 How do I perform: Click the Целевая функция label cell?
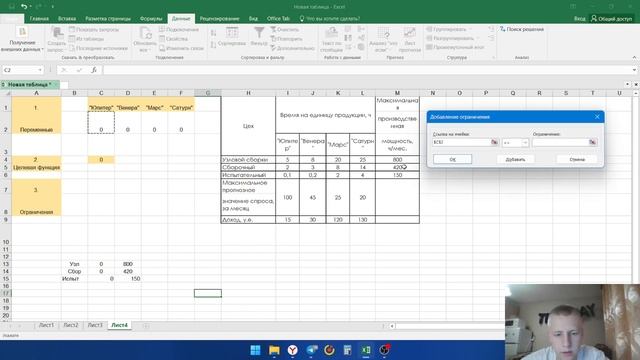point(36,167)
